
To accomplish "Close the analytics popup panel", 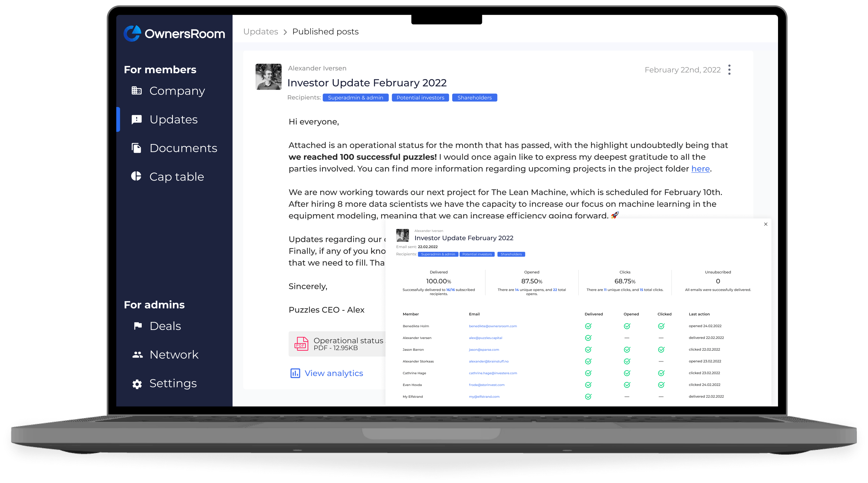I will [766, 224].
